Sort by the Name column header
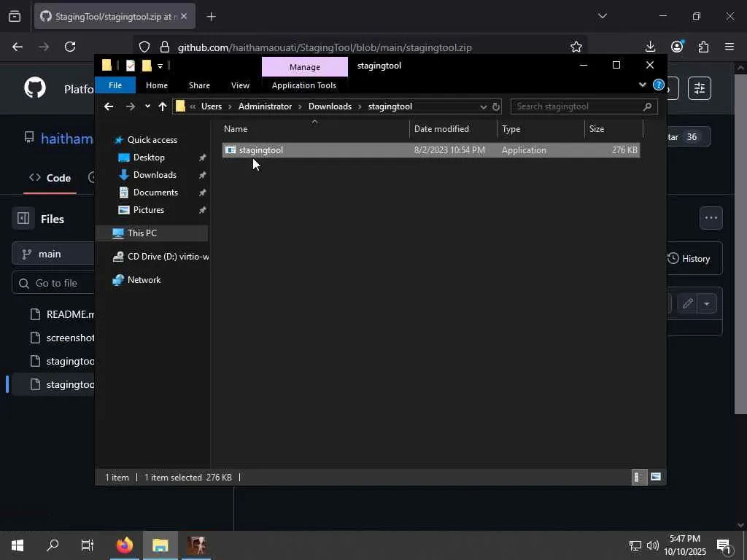 click(x=315, y=129)
